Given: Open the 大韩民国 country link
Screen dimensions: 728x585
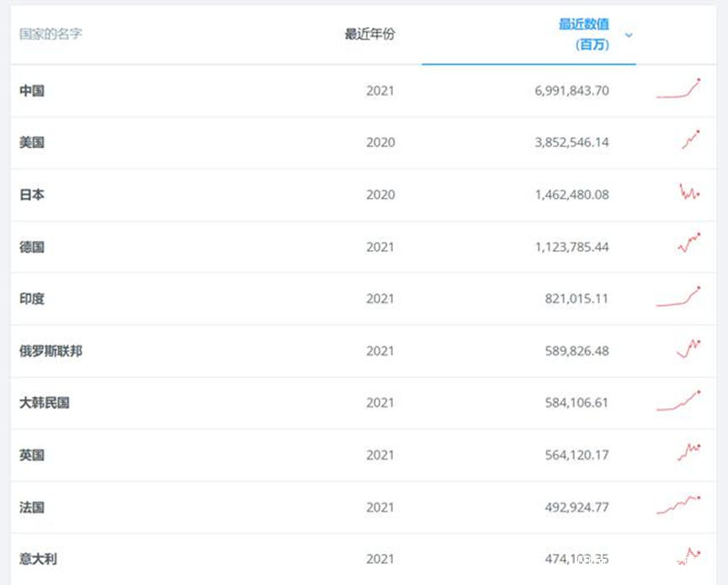Looking at the screenshot, I should [x=45, y=402].
